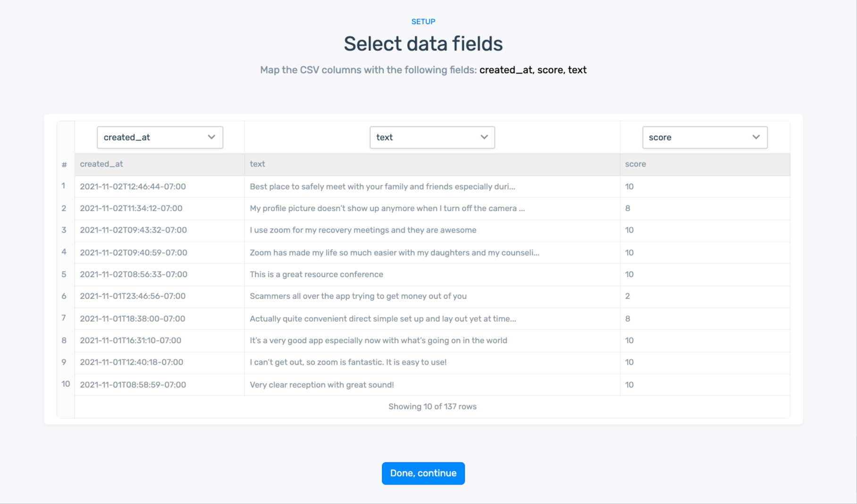Open the text column mapping dropdown

[432, 137]
